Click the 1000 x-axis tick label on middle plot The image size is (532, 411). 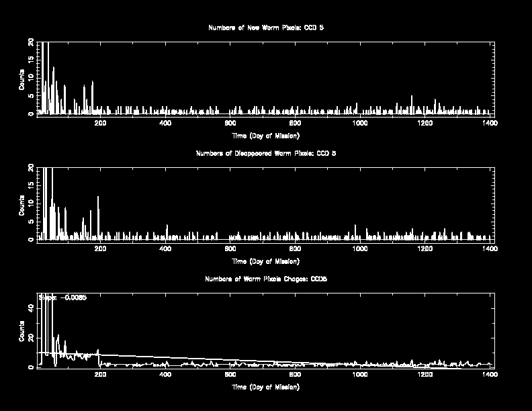coord(360,248)
